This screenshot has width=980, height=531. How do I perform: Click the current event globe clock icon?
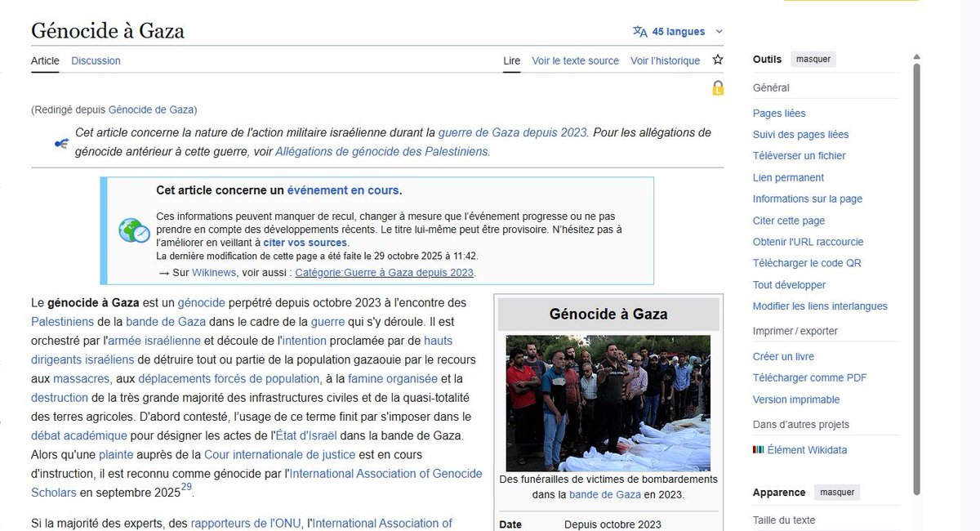pyautogui.click(x=134, y=230)
